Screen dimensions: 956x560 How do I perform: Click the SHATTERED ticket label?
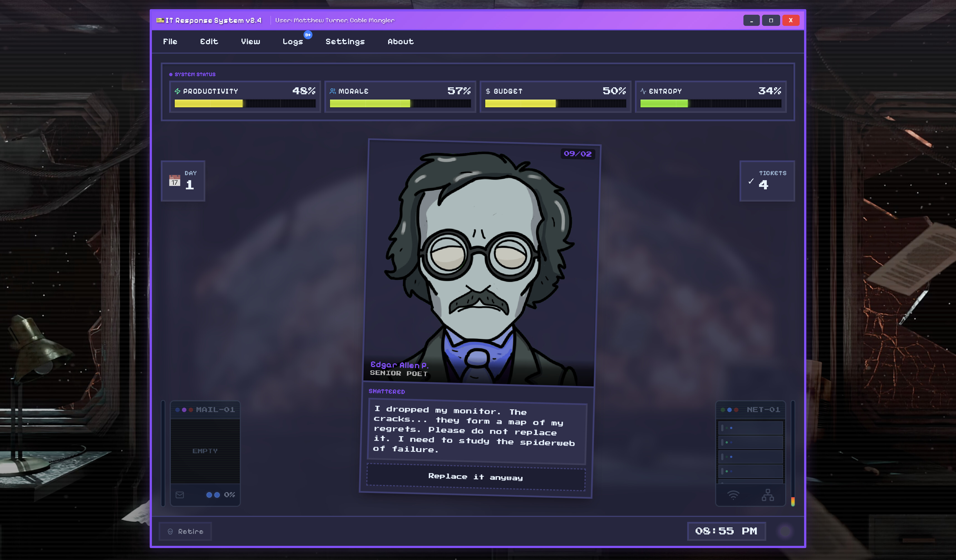point(386,391)
